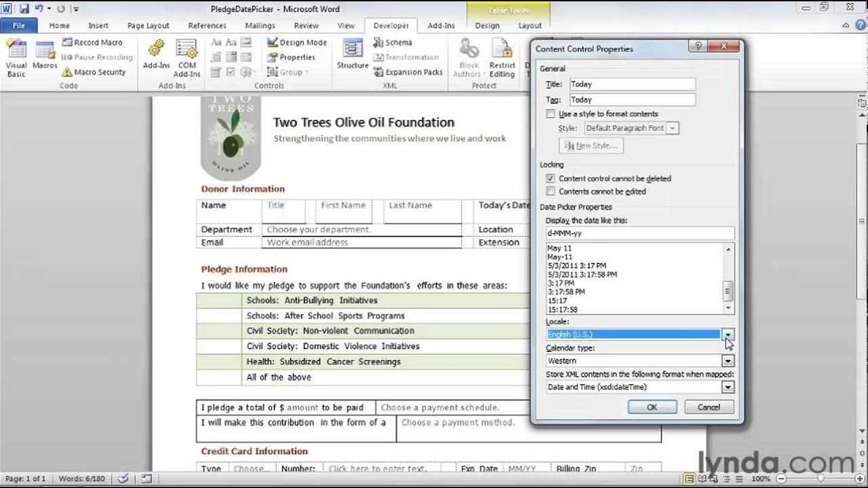Insert picture content control
Image resolution: width=868 pixels, height=488 pixels.
coord(246,42)
